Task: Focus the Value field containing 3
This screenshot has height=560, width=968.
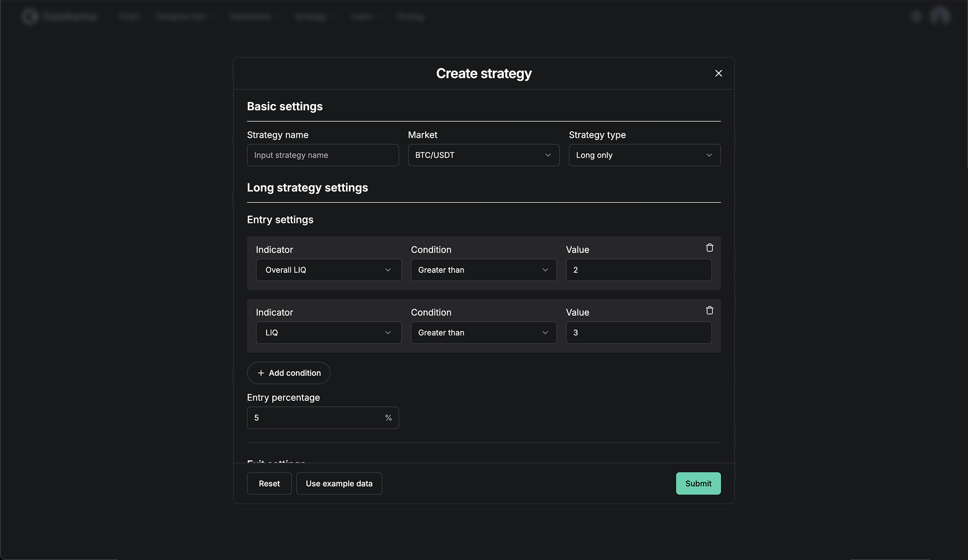Action: (639, 333)
